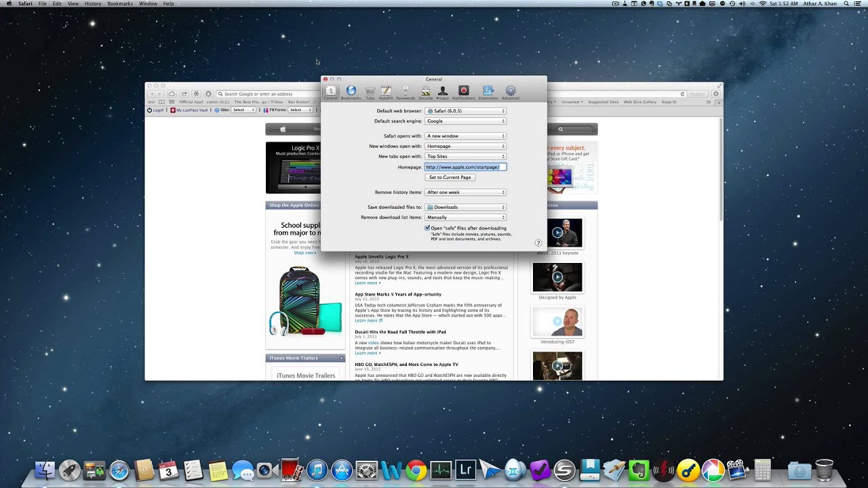868x488 pixels.
Task: Open the Trash in the Dock
Action: [x=825, y=470]
